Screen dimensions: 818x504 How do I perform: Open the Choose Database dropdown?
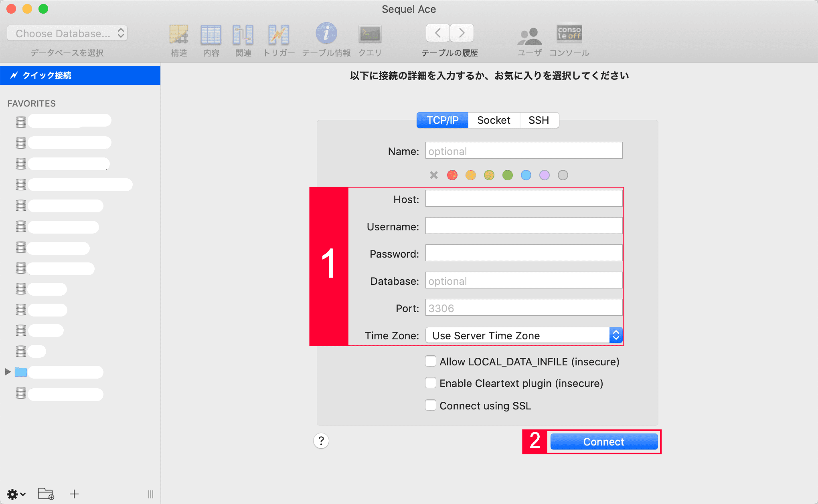point(67,33)
